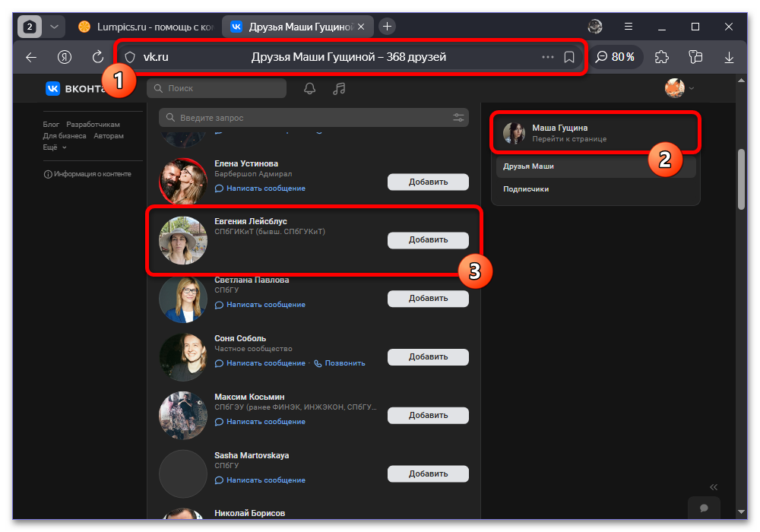Click the VK logo icon in header
Screen dimensions: 760x532
tap(52, 88)
